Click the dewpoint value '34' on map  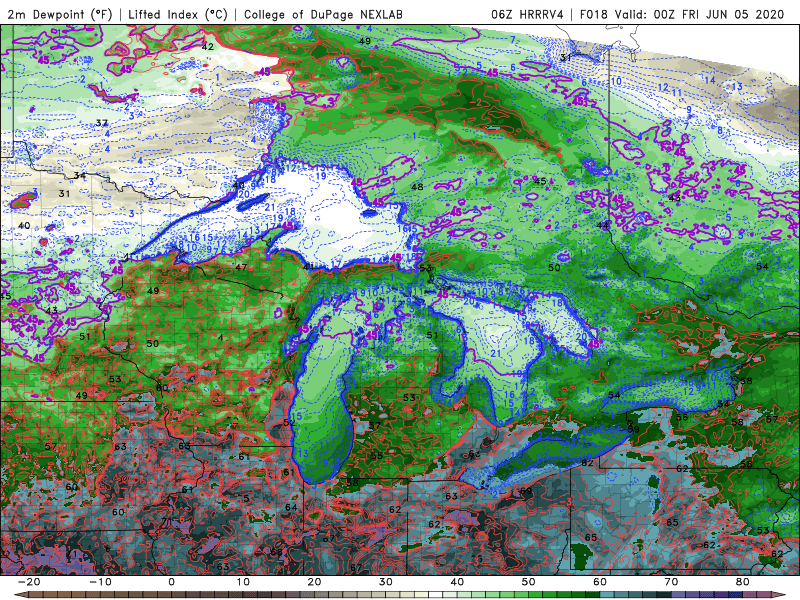pyautogui.click(x=80, y=176)
